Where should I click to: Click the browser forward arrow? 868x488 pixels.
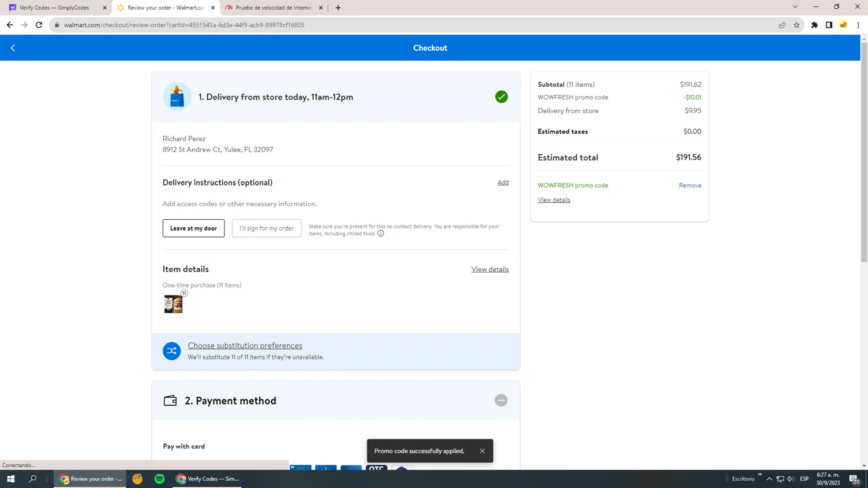(x=24, y=25)
